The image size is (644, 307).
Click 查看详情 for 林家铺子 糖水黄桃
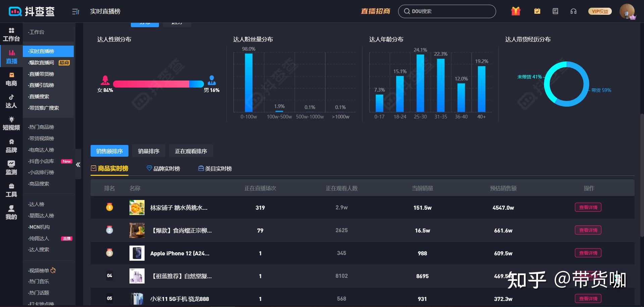pos(588,207)
